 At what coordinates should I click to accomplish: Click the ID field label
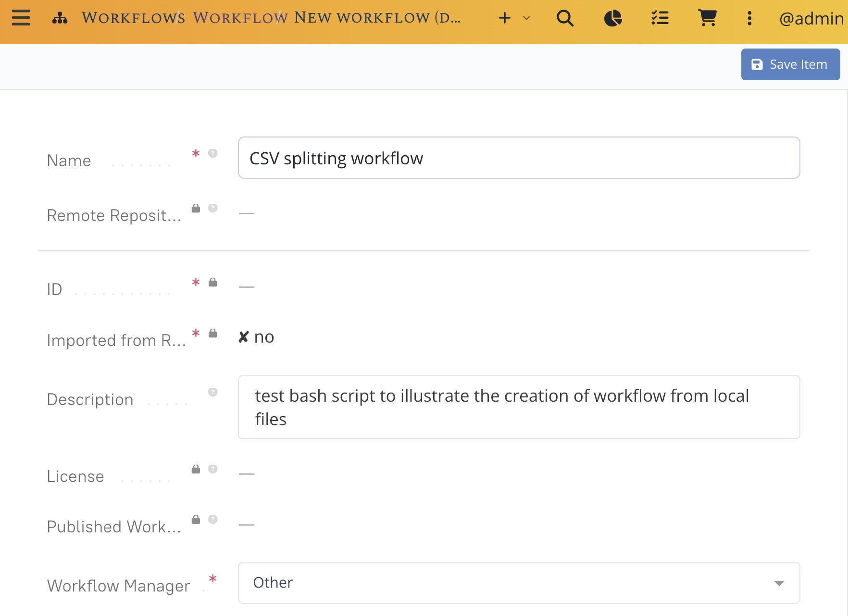coord(54,289)
